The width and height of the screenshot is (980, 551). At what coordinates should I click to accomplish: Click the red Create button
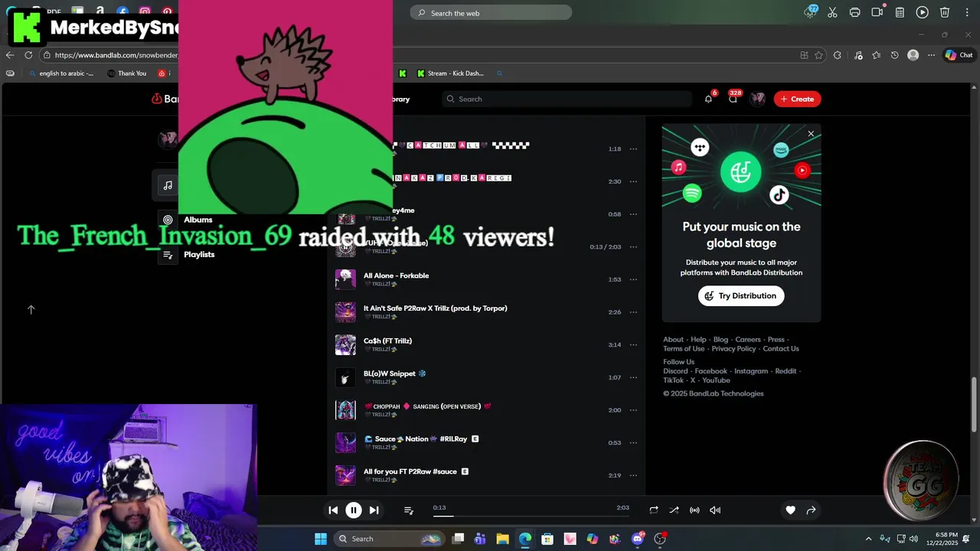(797, 99)
